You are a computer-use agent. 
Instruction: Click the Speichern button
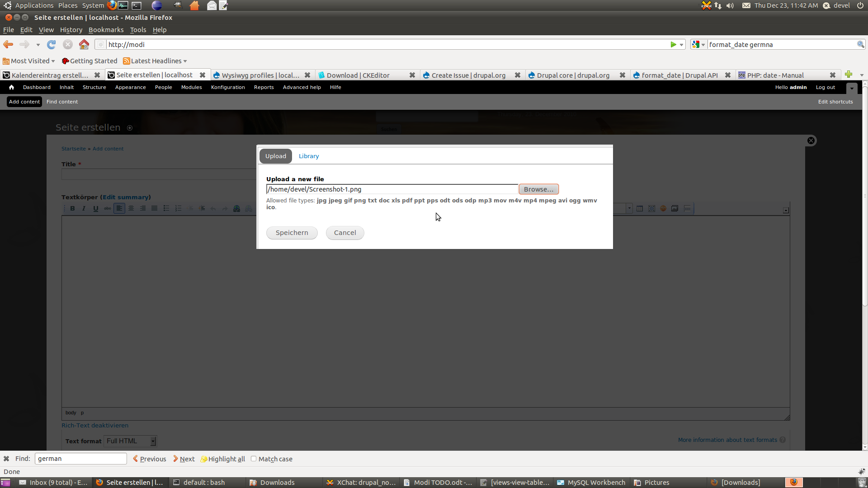point(292,233)
